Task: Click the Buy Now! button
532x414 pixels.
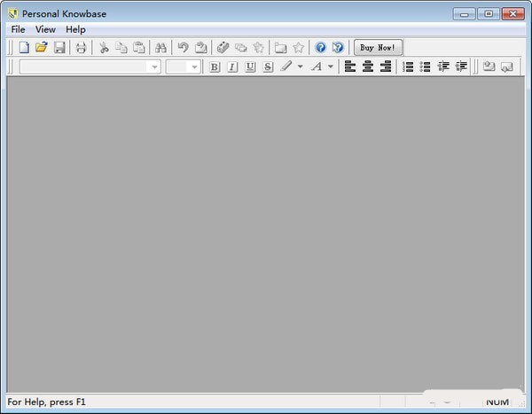Action: point(378,48)
